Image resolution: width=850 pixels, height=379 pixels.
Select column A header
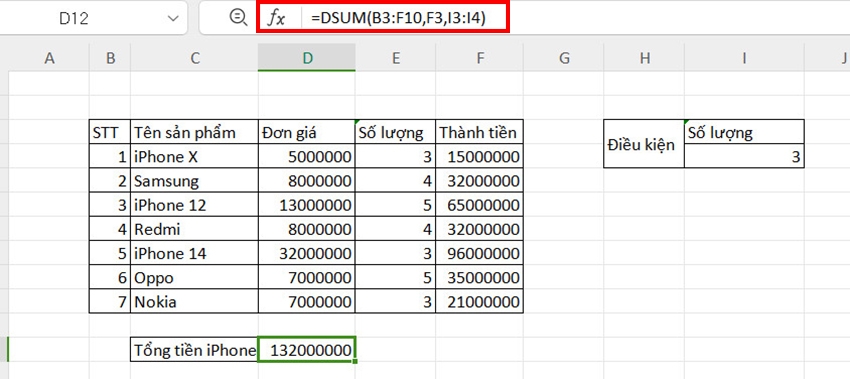pyautogui.click(x=49, y=58)
